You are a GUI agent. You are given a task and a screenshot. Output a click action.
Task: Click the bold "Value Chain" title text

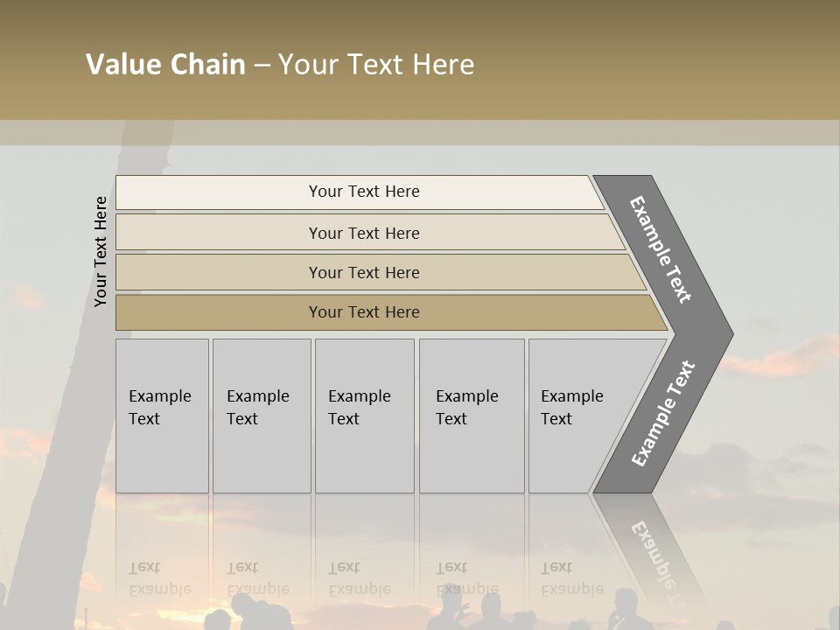tap(165, 65)
